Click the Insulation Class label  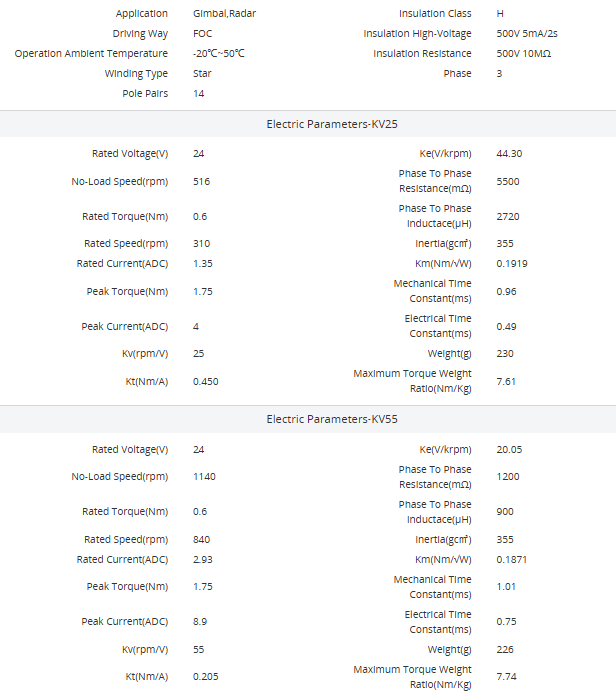435,14
